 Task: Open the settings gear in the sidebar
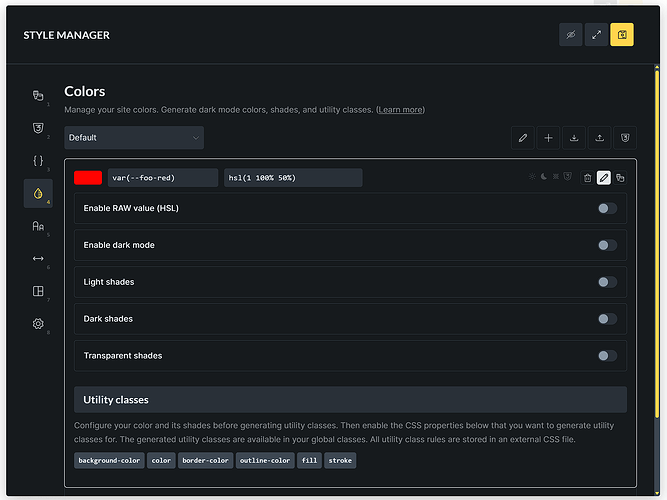38,324
